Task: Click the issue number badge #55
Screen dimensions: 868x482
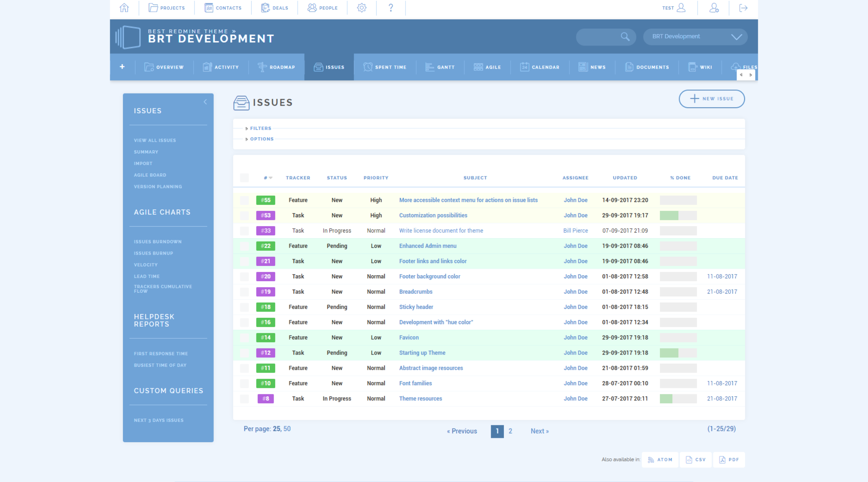Action: 266,200
